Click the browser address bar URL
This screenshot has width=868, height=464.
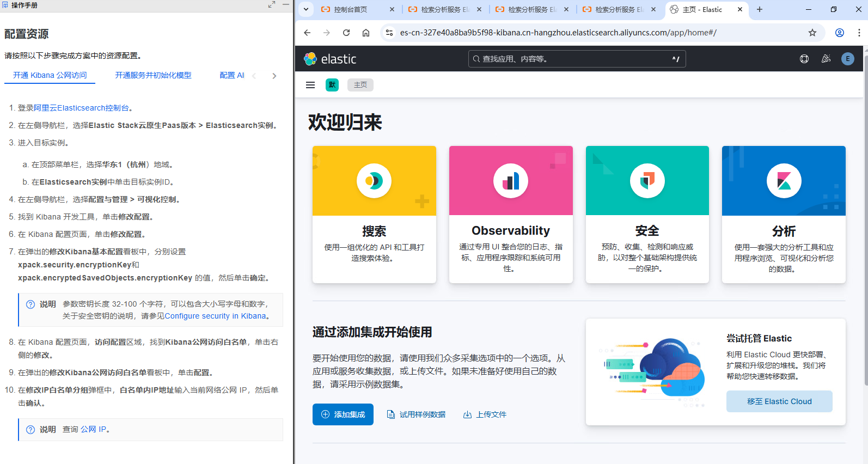click(x=558, y=33)
